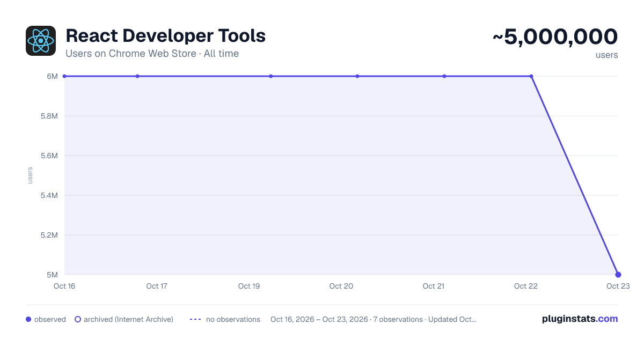Click the dashed no-observations legend line
The image size is (644, 338).
coord(195,319)
